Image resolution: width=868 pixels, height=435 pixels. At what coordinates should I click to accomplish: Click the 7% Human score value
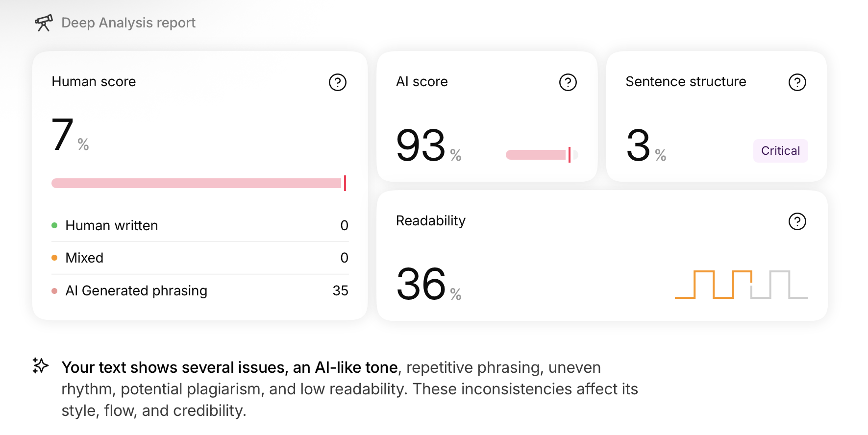coord(70,134)
